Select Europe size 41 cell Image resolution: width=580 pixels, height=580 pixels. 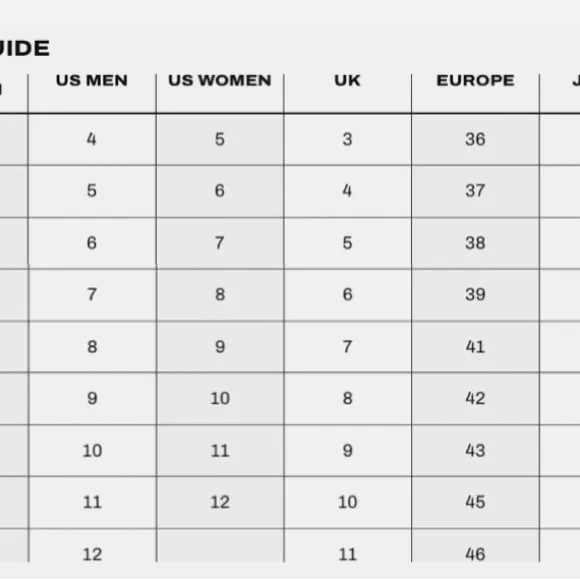(x=475, y=347)
